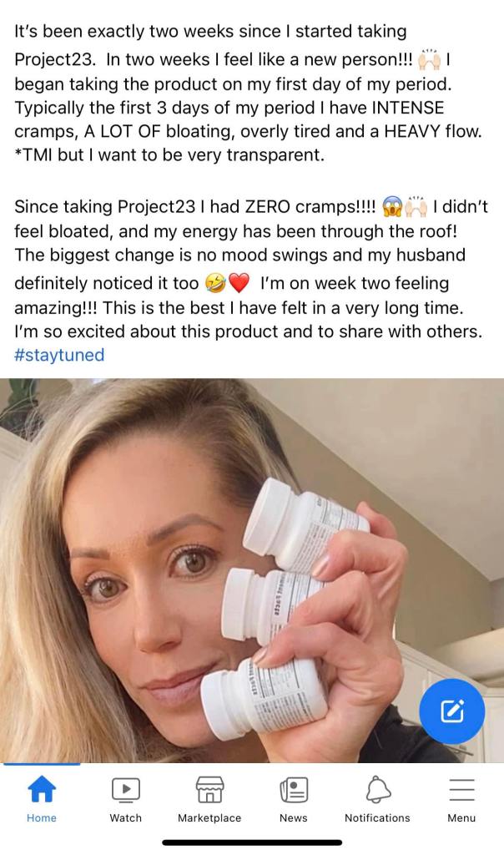504x855 pixels.
Task: Tap the Home house icon
Action: tap(42, 789)
